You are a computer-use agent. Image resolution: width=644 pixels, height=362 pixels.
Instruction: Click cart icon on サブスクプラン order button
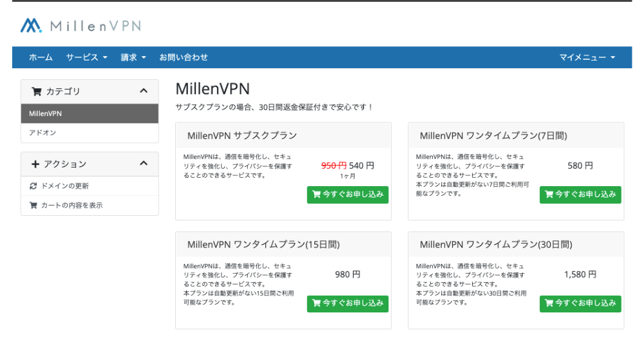(316, 195)
